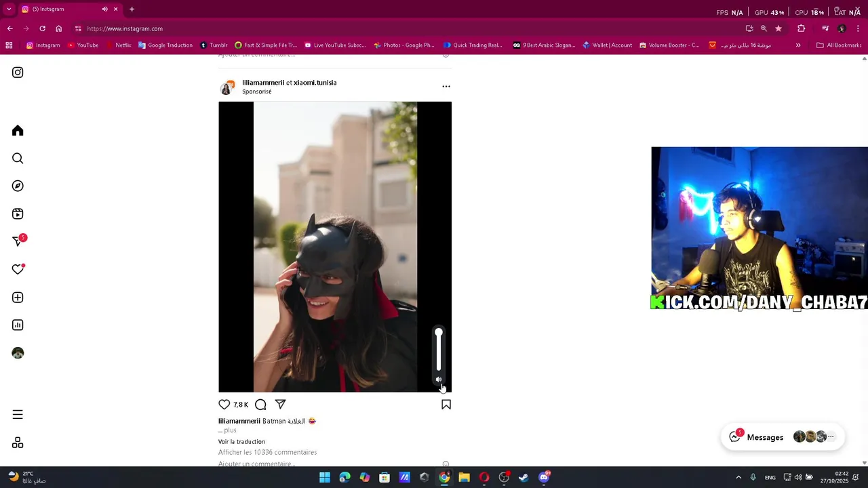Viewport: 868px width, 488px height.
Task: Open the Google Traduction bookmark
Action: click(165, 45)
